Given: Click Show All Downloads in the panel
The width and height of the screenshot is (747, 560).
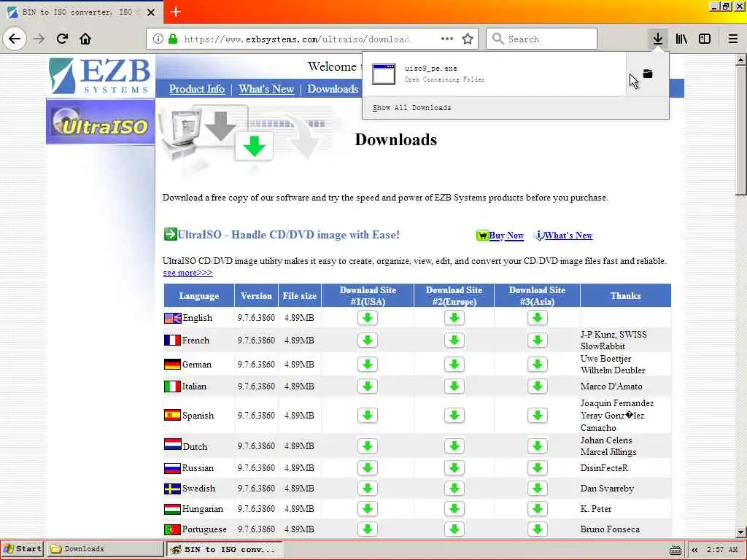Looking at the screenshot, I should pyautogui.click(x=411, y=108).
